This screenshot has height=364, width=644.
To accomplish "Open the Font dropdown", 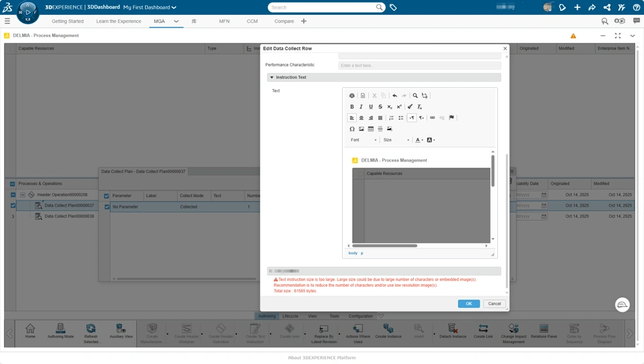I will tap(364, 140).
